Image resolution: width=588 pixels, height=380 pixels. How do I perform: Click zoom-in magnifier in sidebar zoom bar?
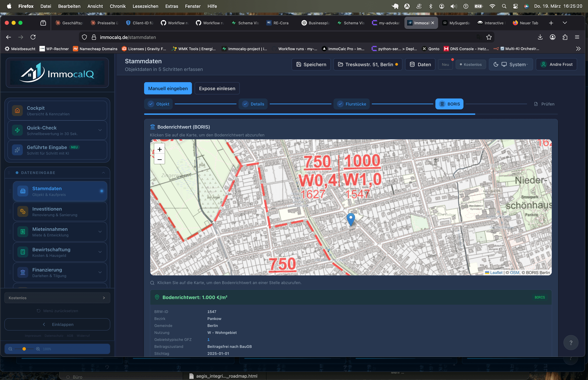38,349
